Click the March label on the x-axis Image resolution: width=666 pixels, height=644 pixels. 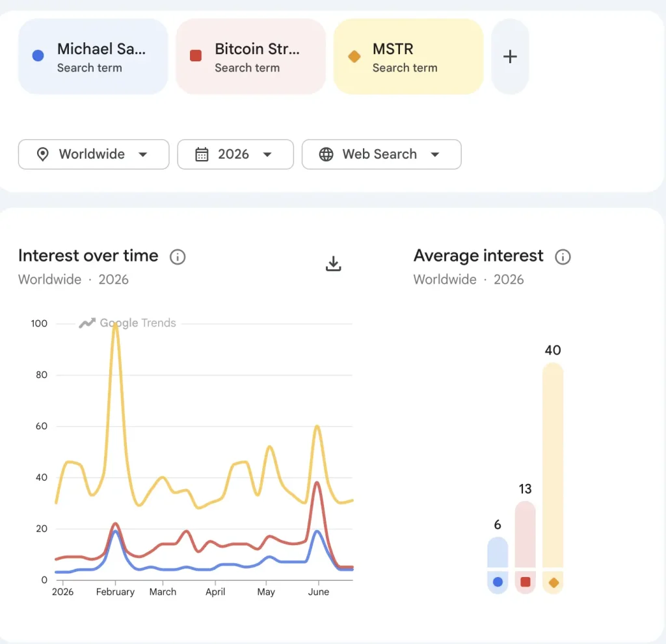point(163,592)
